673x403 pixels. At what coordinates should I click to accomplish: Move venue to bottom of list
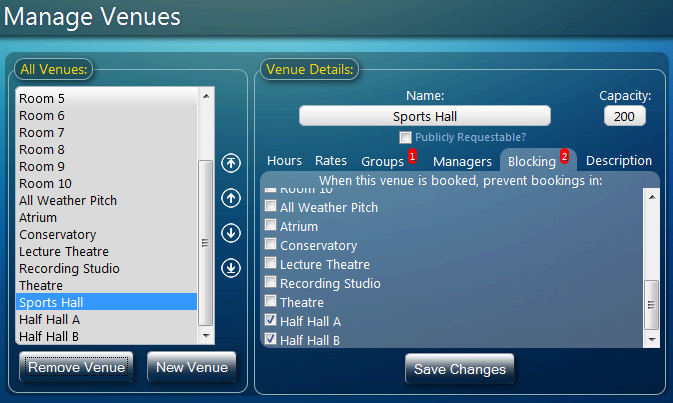click(x=231, y=268)
